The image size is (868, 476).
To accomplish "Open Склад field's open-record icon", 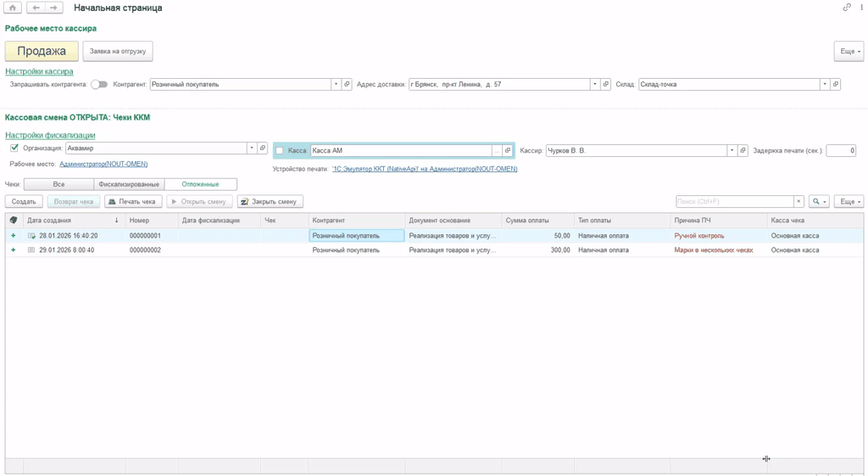I will pos(836,85).
